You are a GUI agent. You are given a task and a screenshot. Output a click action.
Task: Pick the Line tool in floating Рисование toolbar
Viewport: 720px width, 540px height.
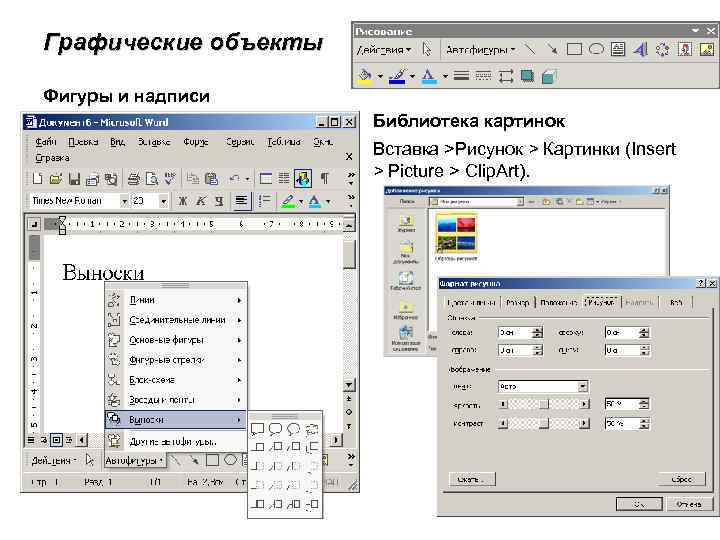pos(531,49)
